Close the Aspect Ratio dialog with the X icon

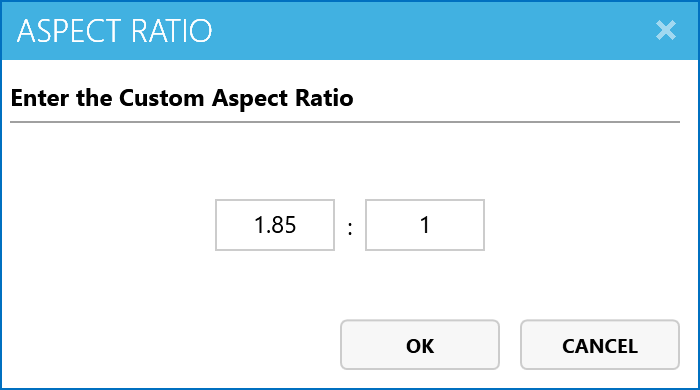[666, 30]
